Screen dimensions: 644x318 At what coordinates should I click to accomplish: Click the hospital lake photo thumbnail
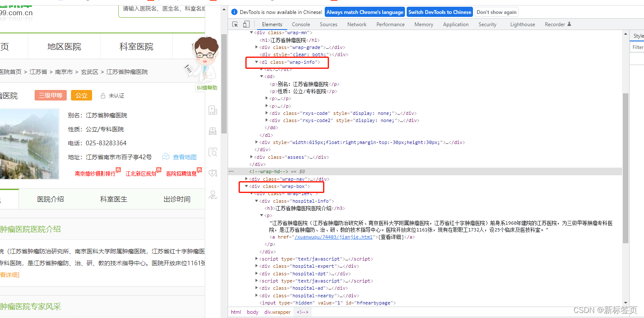tap(30, 144)
